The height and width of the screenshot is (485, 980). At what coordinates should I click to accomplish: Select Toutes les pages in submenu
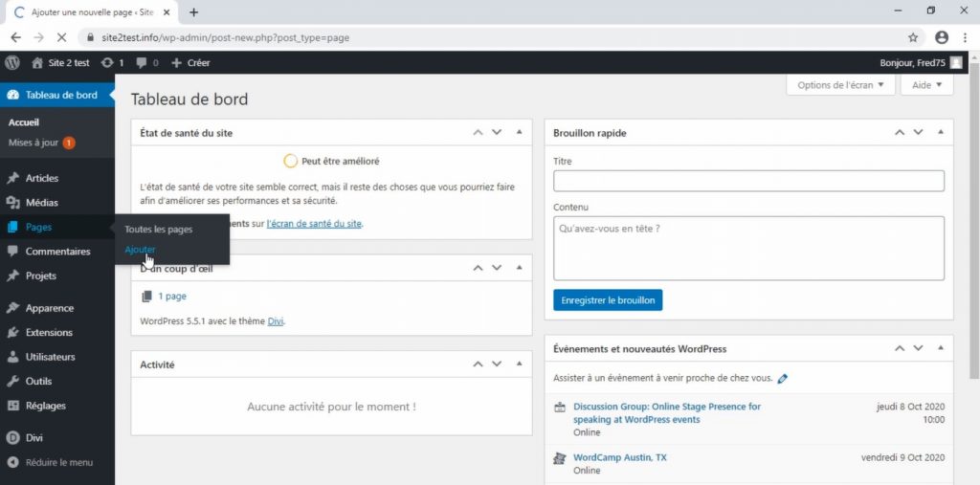(x=159, y=230)
